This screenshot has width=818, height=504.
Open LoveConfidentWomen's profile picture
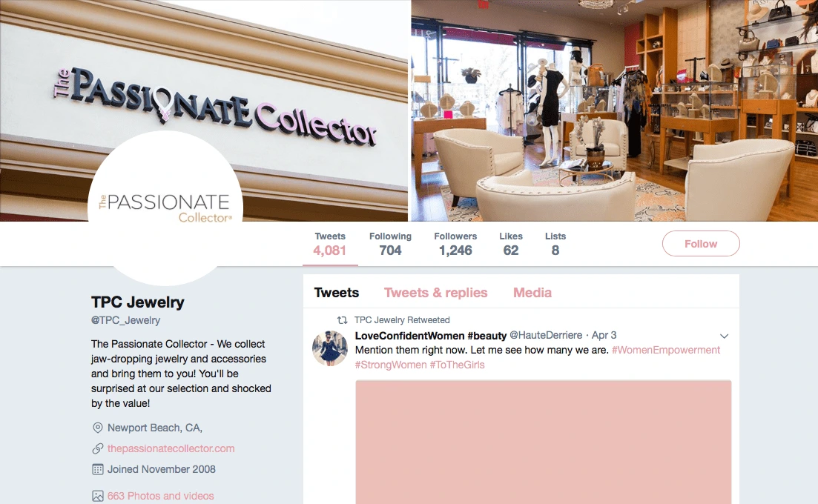tap(330, 348)
